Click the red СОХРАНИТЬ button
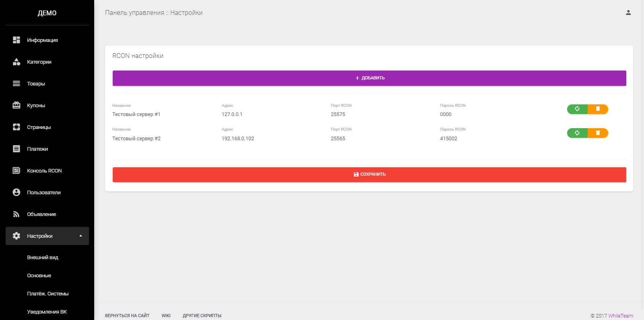Image resolution: width=644 pixels, height=320 pixels. coord(369,175)
